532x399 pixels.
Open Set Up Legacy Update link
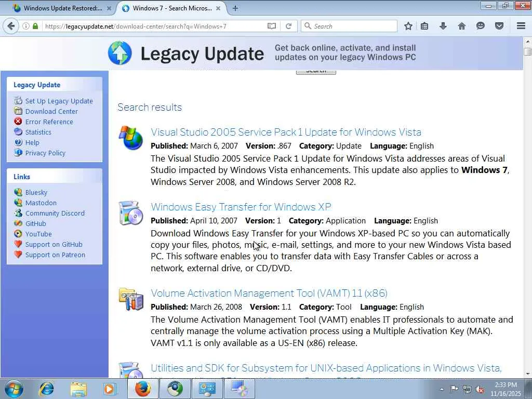point(59,101)
